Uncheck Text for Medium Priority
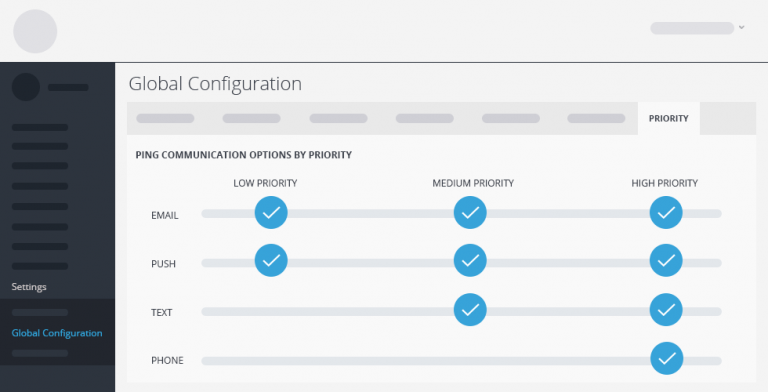Image resolution: width=768 pixels, height=392 pixels. click(470, 310)
